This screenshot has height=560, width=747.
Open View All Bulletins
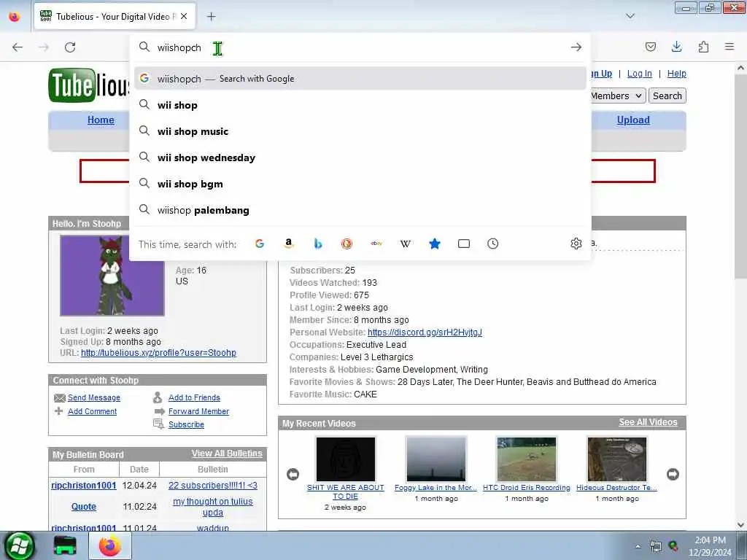click(x=227, y=454)
